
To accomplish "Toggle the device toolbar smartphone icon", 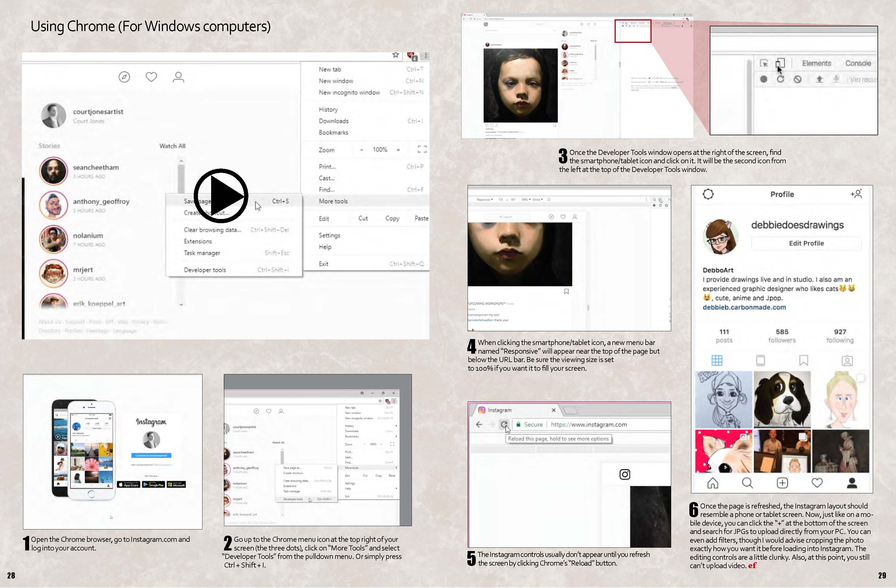I will [x=780, y=63].
